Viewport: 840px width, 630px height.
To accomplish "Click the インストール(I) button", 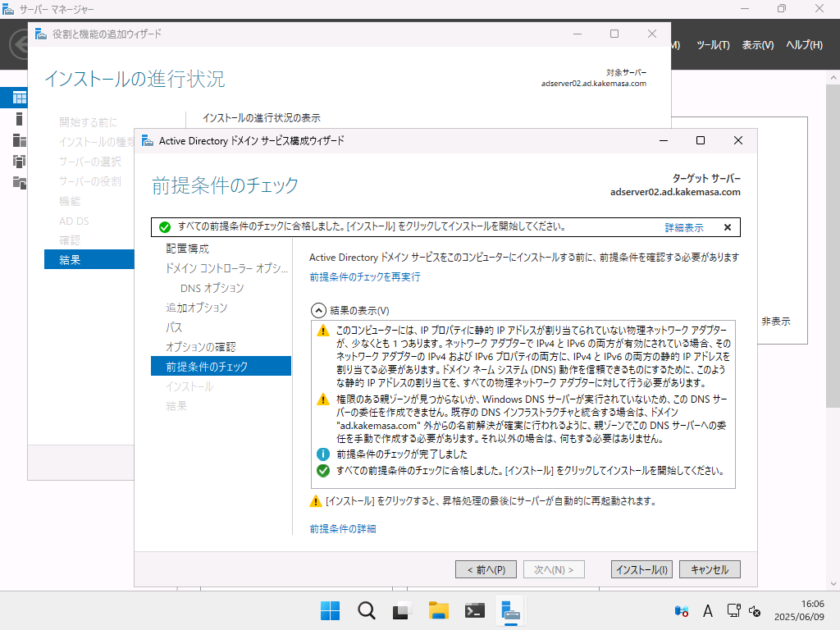I will [641, 569].
